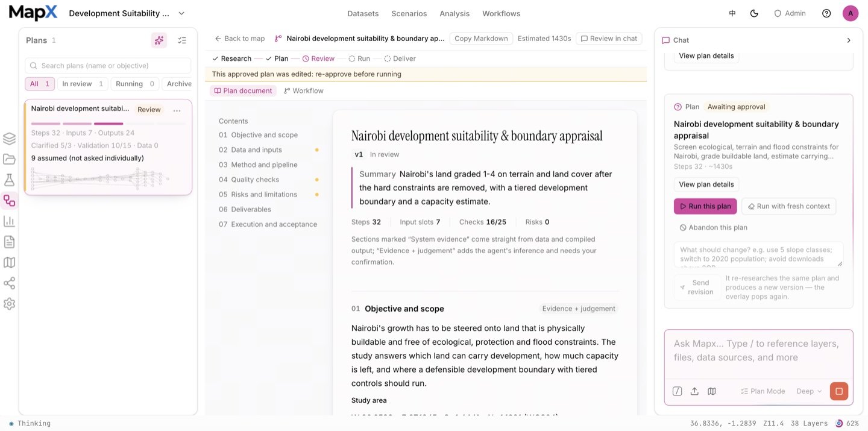
Task: Jump to 06 Deliverables in Contents
Action: [x=245, y=209]
